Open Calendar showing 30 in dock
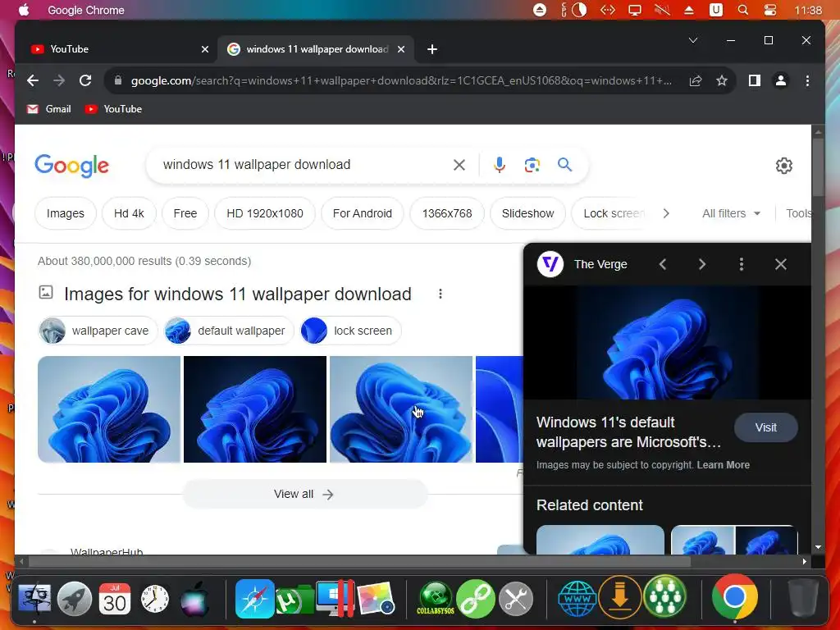This screenshot has width=840, height=630. point(115,598)
